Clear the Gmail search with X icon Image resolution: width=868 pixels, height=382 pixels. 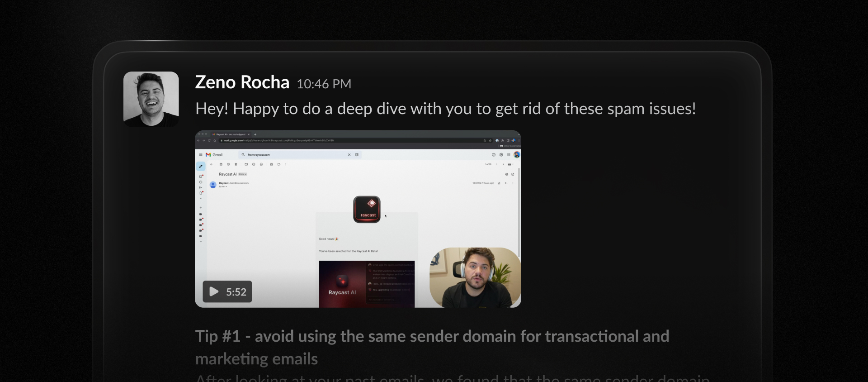pyautogui.click(x=349, y=155)
